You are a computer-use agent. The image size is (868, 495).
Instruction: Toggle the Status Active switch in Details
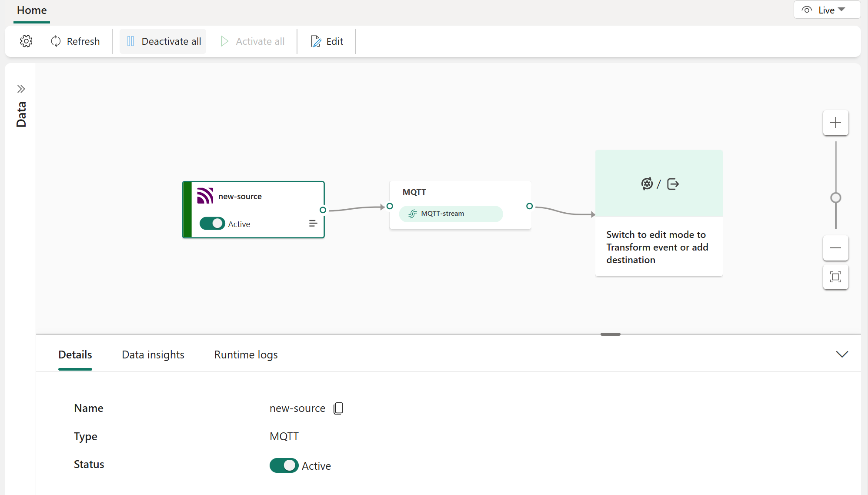pos(284,465)
